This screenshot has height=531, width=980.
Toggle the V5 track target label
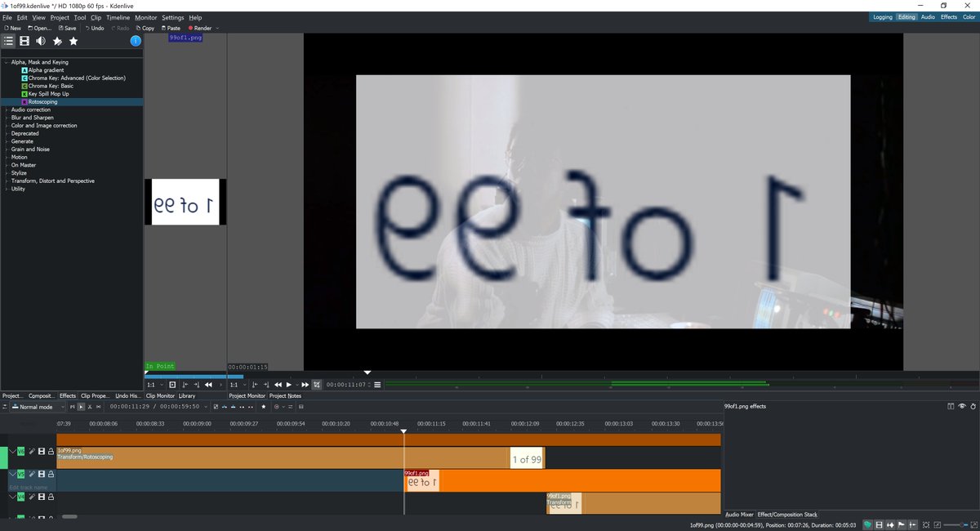click(21, 474)
